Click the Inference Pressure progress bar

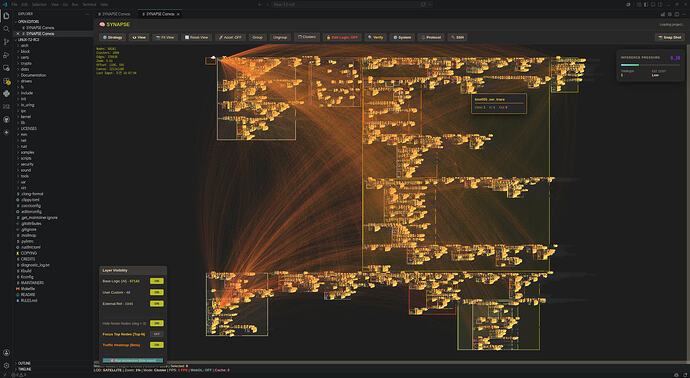650,65
